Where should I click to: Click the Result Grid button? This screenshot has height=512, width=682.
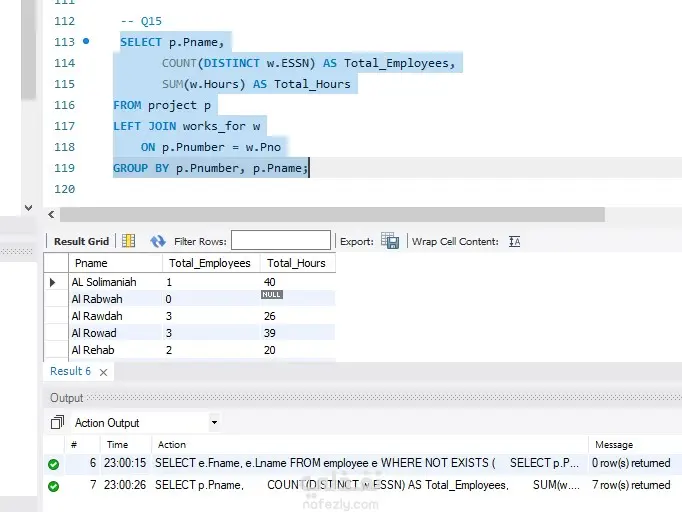pos(81,241)
